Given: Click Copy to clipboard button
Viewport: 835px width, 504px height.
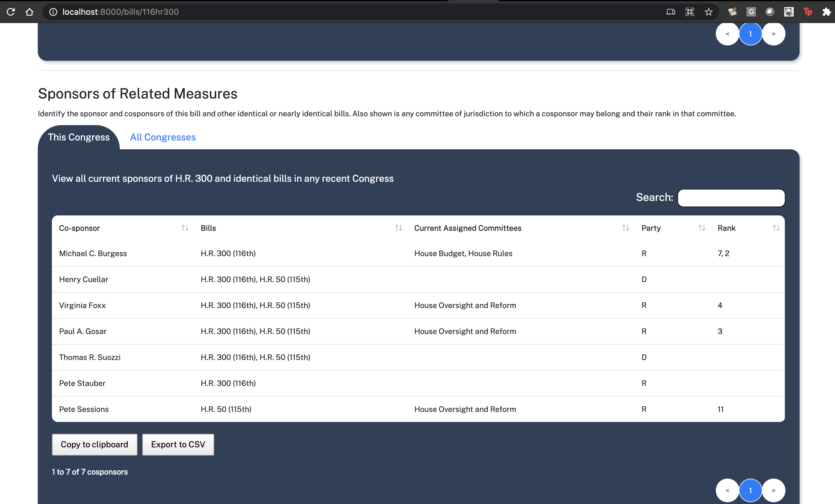Looking at the screenshot, I should 94,444.
